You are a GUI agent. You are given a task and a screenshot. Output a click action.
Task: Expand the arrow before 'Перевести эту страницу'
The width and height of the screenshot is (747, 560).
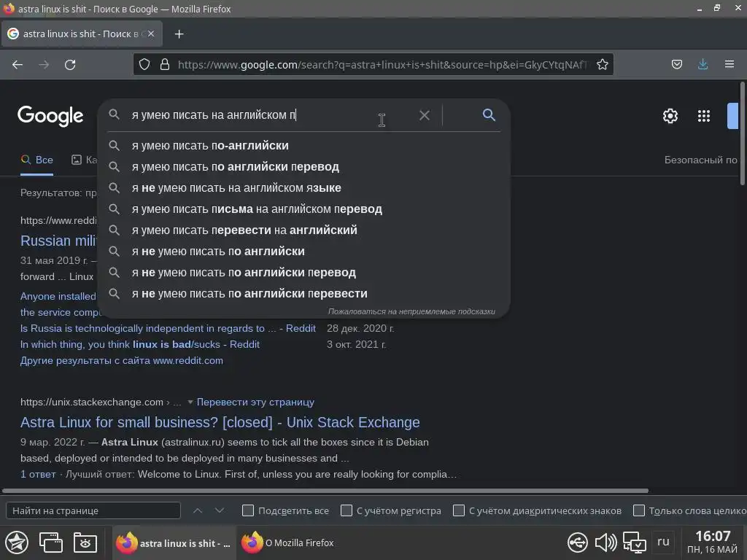click(190, 402)
